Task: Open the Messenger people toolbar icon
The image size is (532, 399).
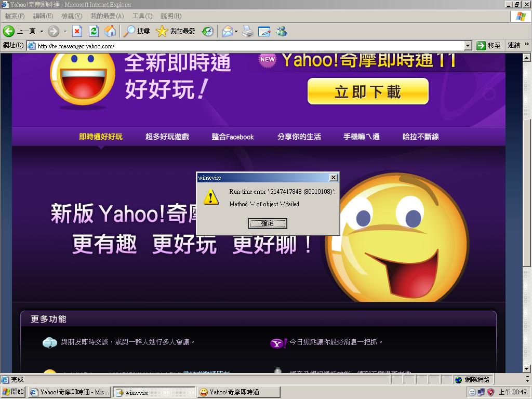Action: [x=282, y=31]
